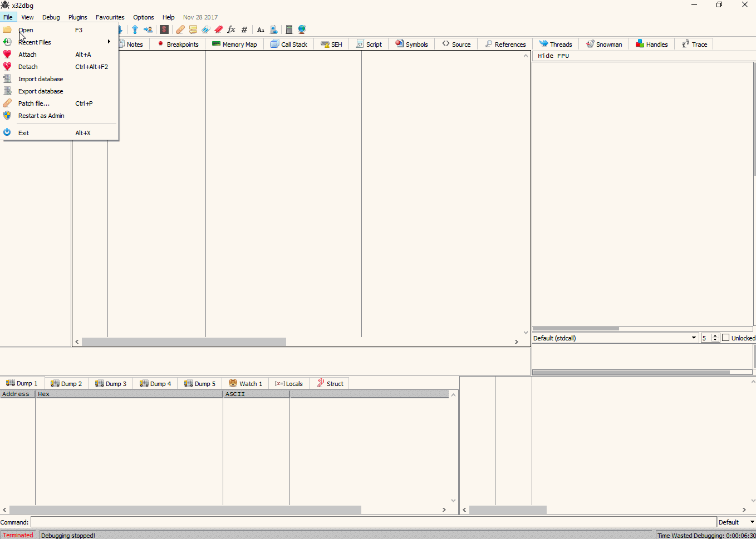Viewport: 756px width, 539px height.
Task: Click Hide FPU in registers panel
Action: point(553,56)
